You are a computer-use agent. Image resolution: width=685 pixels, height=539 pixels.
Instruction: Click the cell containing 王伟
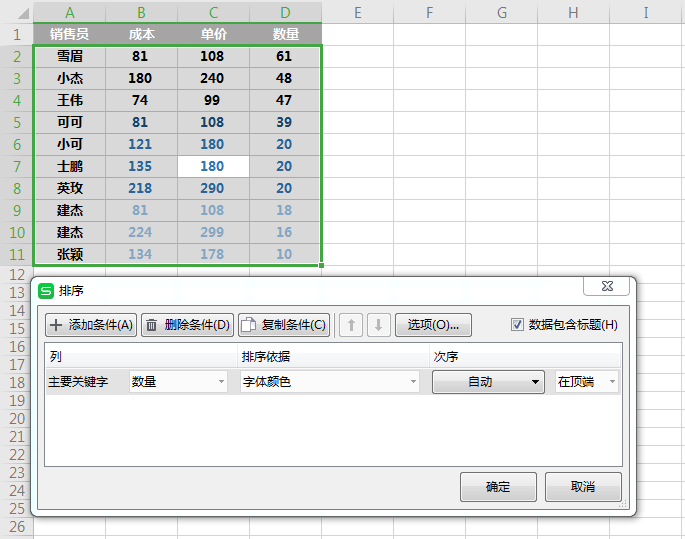click(x=69, y=100)
